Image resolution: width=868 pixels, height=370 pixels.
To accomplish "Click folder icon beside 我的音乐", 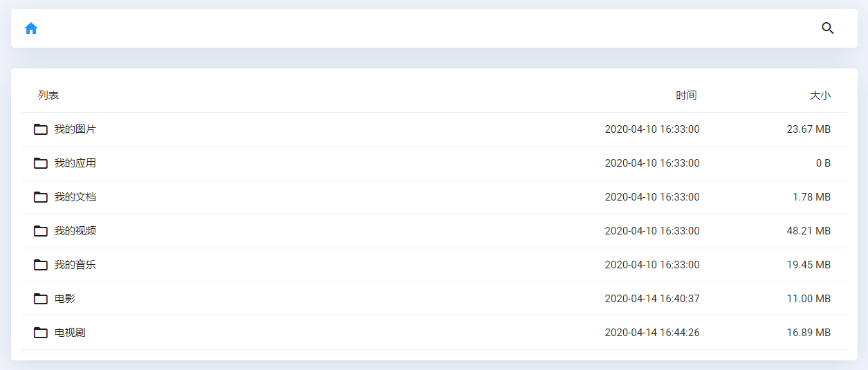I will (41, 265).
